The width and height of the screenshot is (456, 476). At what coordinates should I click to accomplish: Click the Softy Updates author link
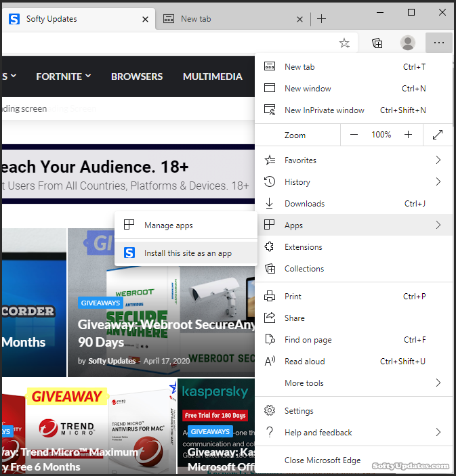(112, 361)
